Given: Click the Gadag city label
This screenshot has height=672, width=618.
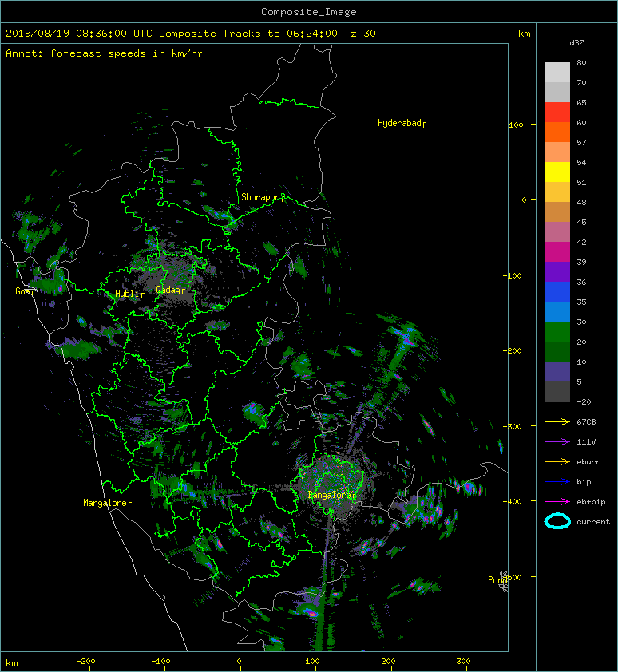Looking at the screenshot, I should (168, 291).
